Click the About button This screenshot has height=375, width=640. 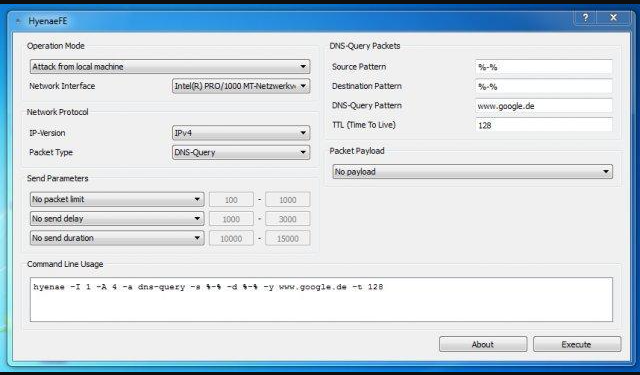click(x=483, y=344)
